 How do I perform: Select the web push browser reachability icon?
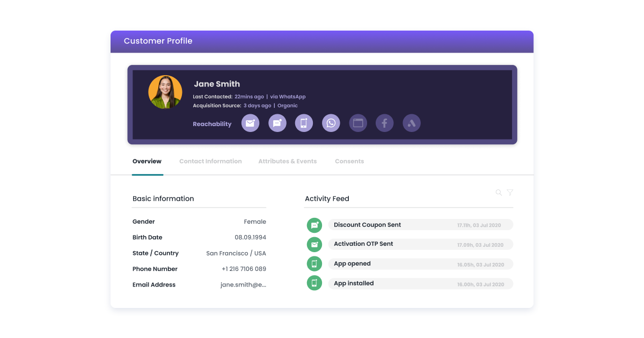point(358,123)
